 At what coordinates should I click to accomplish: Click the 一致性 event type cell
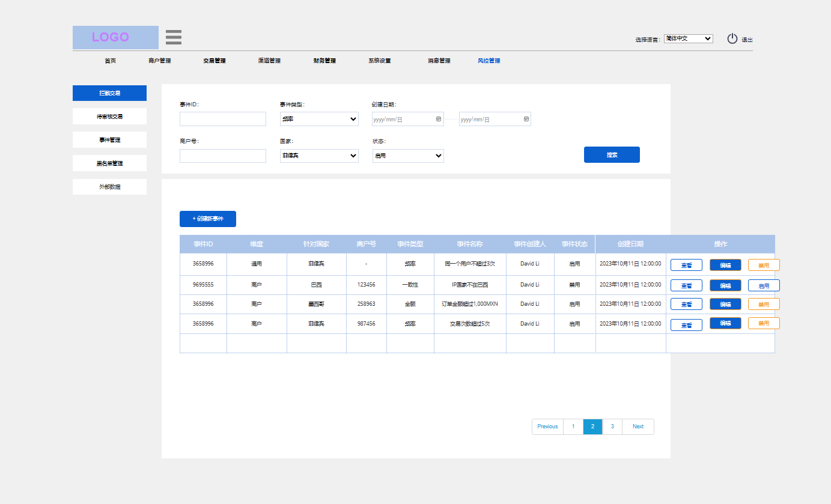click(x=410, y=285)
